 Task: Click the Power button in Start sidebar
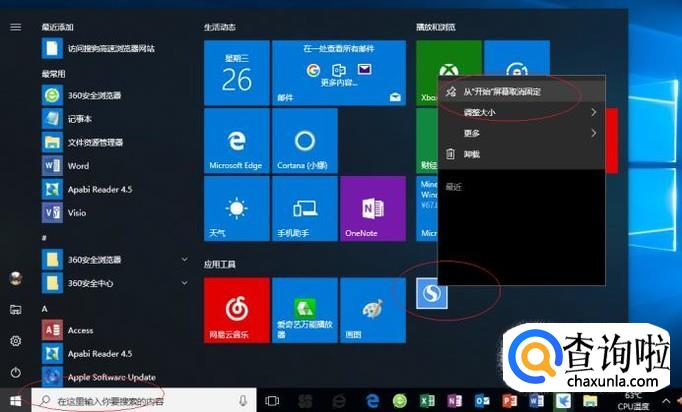16,372
